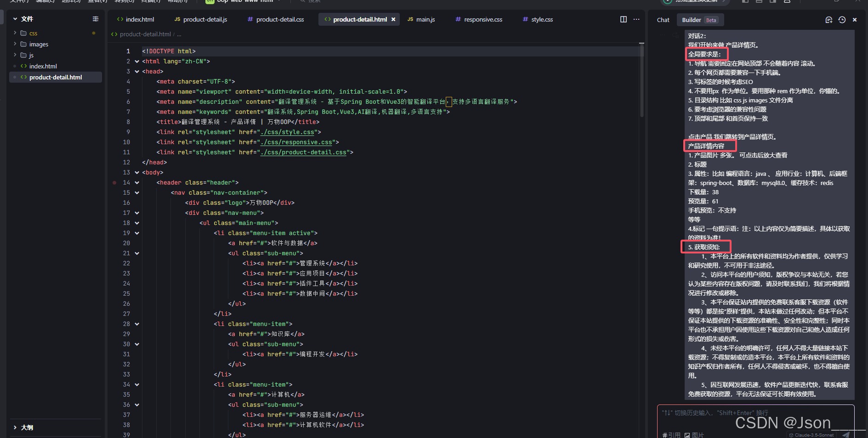The image size is (868, 438).
Task: Switch to the main.js tab
Action: point(421,19)
